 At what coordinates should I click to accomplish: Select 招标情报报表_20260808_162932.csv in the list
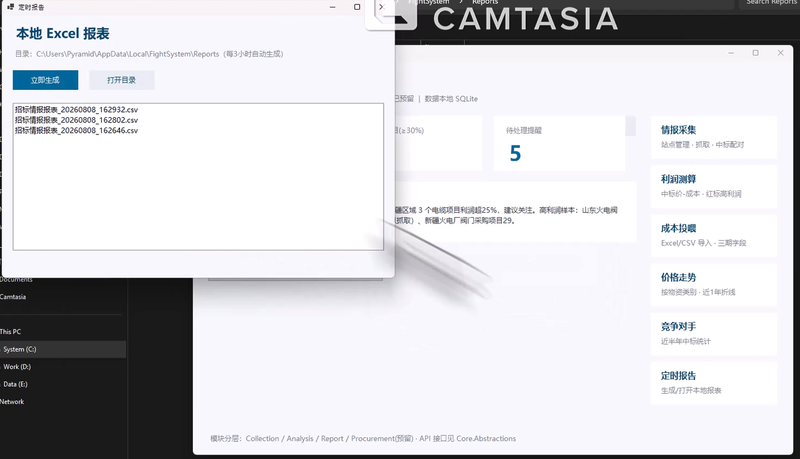click(x=77, y=110)
